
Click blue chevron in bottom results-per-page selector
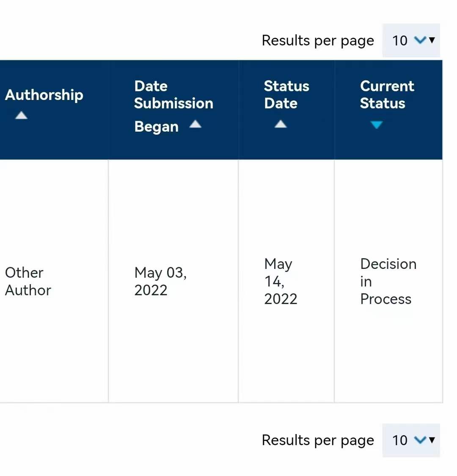(420, 440)
